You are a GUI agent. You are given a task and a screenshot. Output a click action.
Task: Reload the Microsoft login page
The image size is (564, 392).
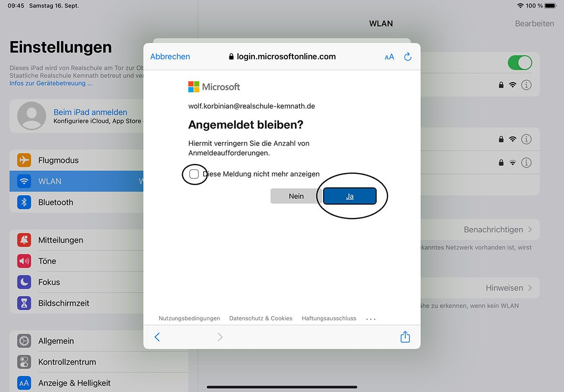pyautogui.click(x=408, y=56)
